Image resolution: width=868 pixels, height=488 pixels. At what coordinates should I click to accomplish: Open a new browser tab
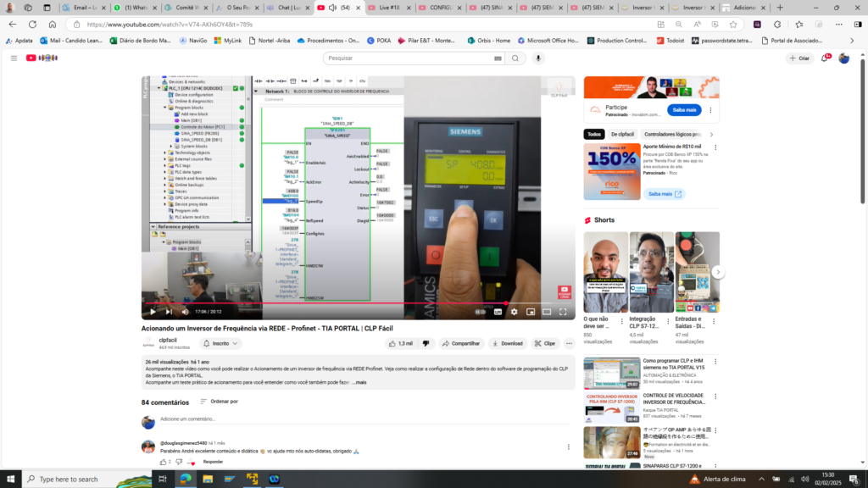780,8
